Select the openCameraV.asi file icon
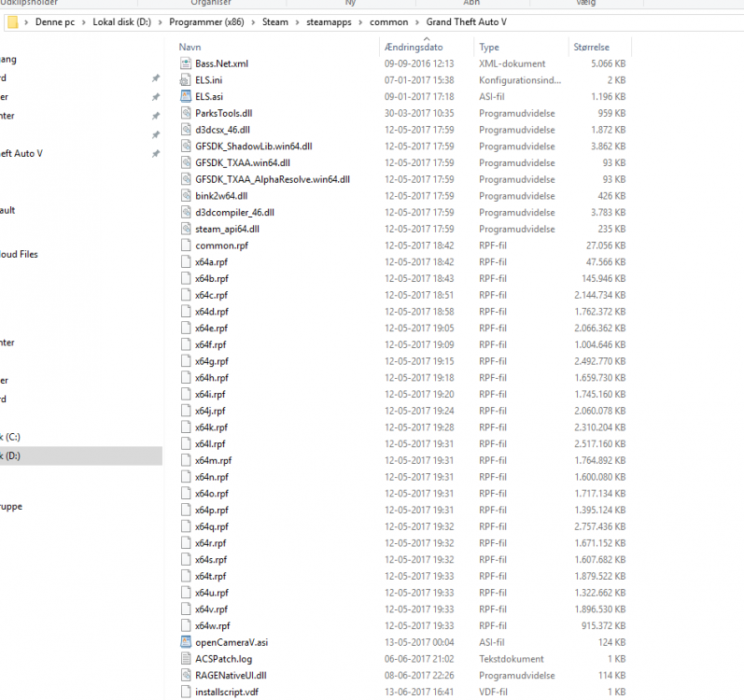Screen dimensions: 744x700 (x=186, y=642)
